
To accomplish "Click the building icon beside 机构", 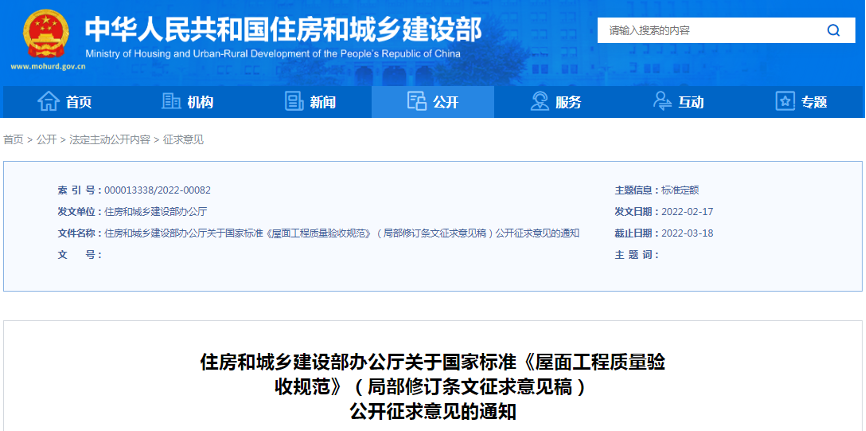I will pyautogui.click(x=171, y=101).
